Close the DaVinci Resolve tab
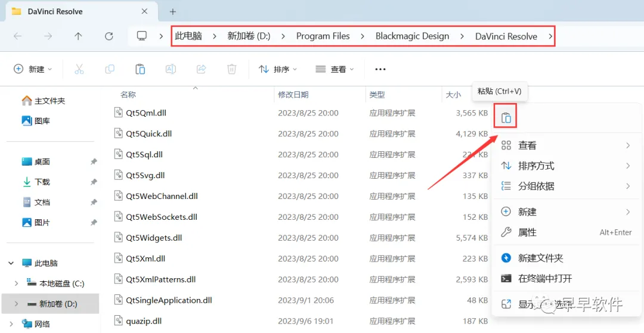 pos(144,11)
